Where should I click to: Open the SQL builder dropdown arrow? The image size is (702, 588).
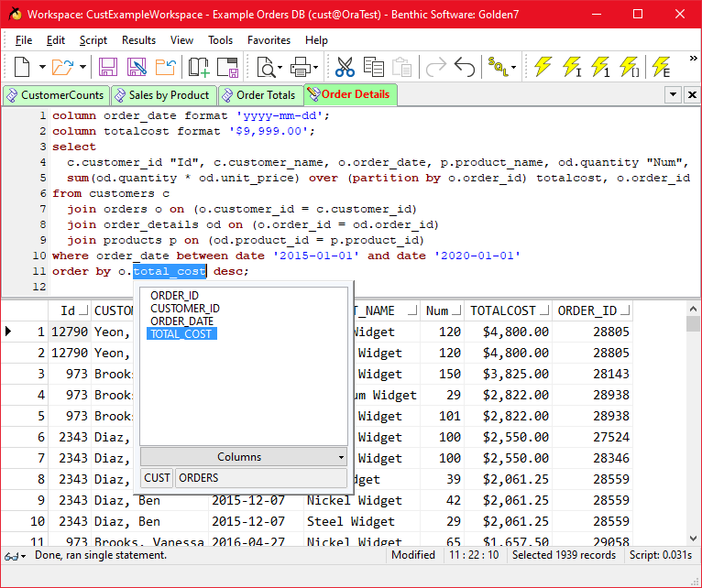513,67
